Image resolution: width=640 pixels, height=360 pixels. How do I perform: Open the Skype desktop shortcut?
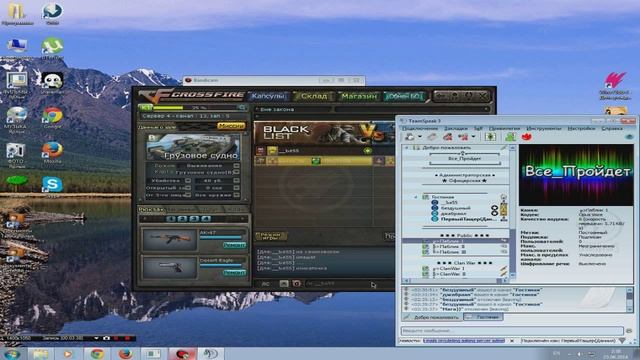click(52, 187)
